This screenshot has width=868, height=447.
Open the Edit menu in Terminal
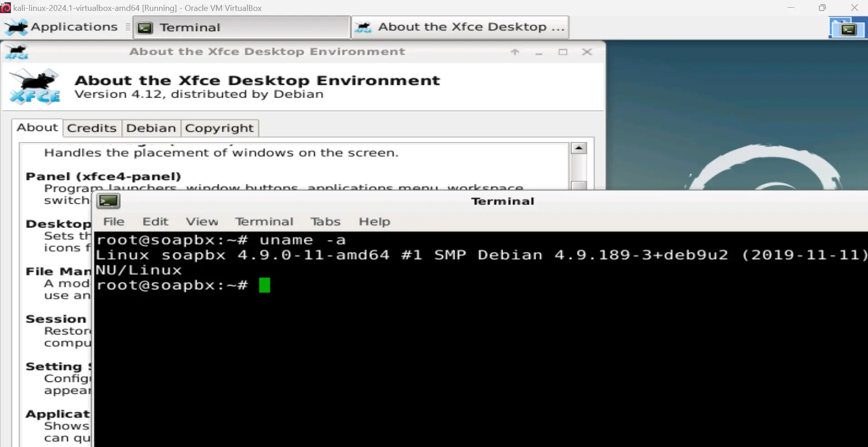(x=155, y=222)
